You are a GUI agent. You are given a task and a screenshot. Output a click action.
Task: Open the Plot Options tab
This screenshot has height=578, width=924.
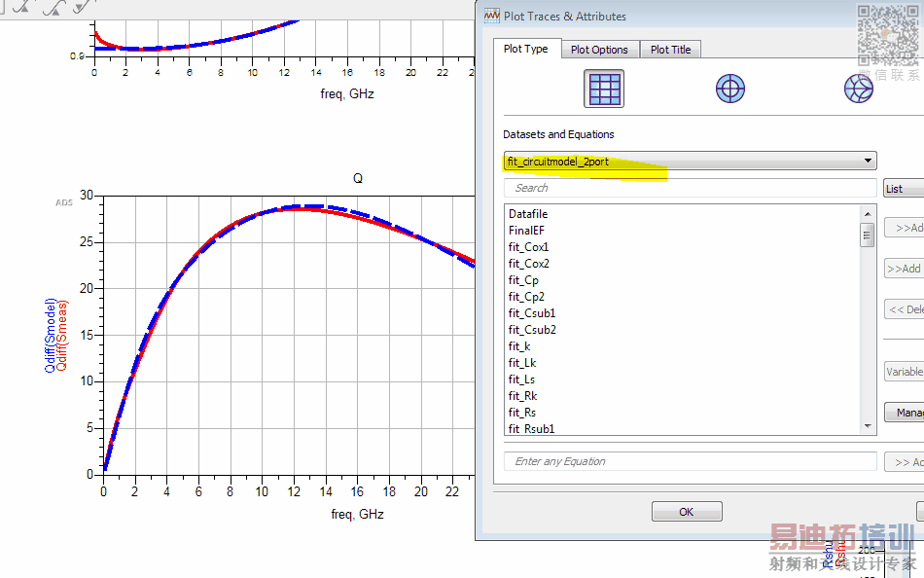point(599,50)
